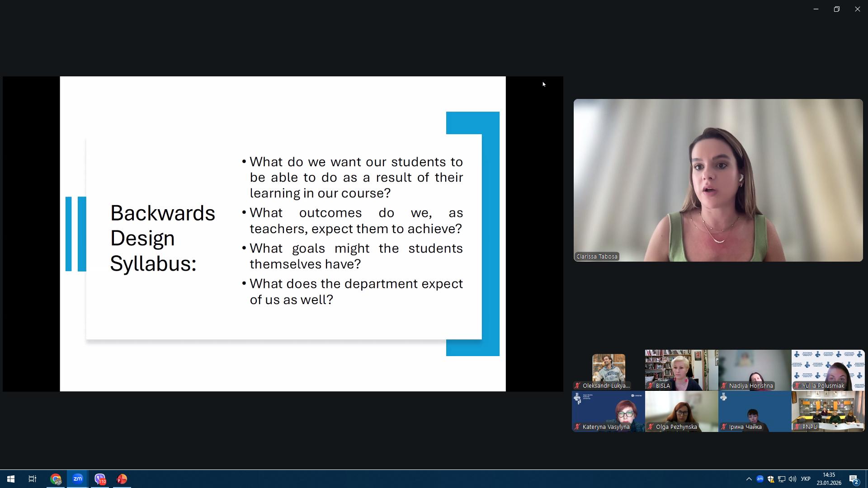The image size is (868, 488).
Task: Open notification center with 2 alerts
Action: (x=854, y=479)
